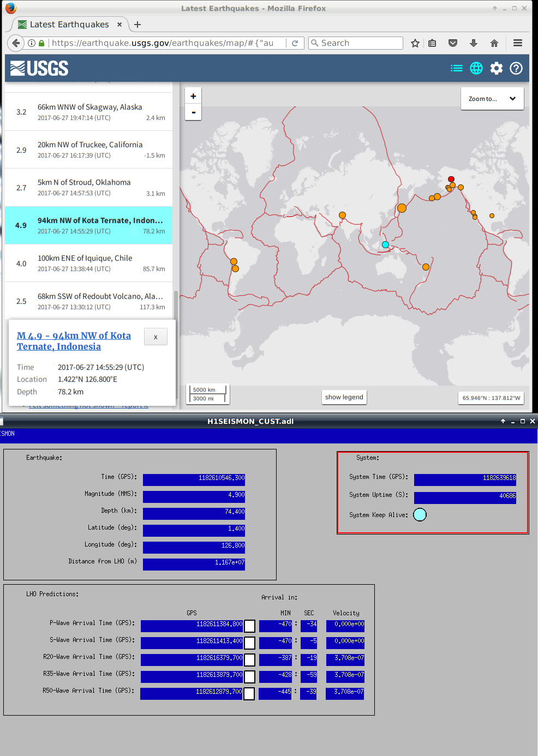
Task: Reload the current page
Action: (295, 43)
